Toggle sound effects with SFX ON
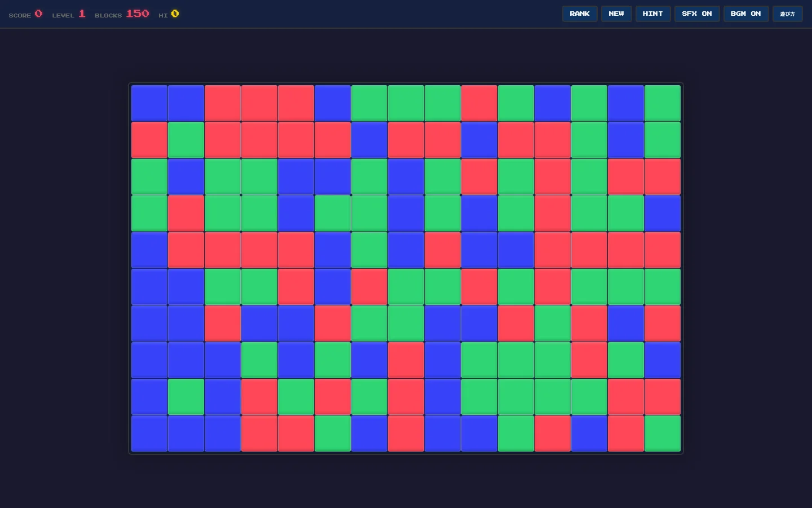812x508 pixels. tap(696, 14)
